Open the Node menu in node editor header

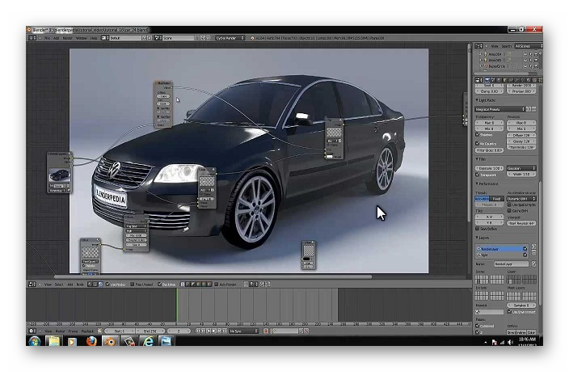80,285
